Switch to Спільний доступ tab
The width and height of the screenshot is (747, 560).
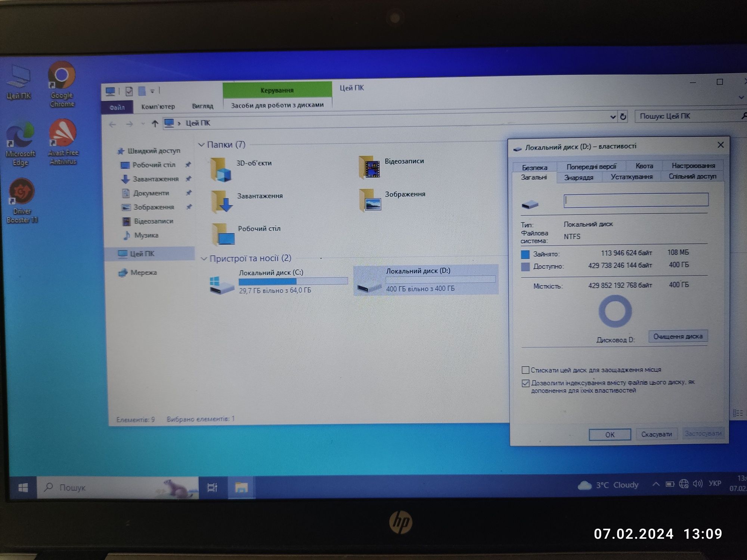tap(692, 176)
